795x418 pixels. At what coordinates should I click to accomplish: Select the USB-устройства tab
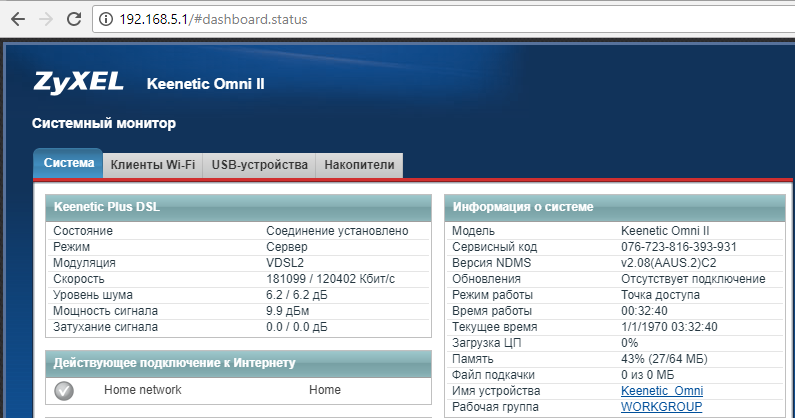(x=259, y=165)
